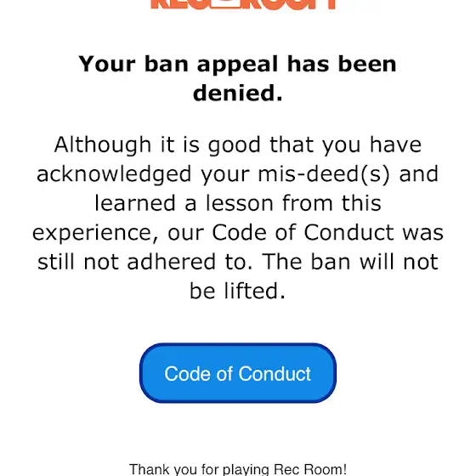Click the line starting 'Although it is good'
Screen dimensions: 476x476
(238, 144)
